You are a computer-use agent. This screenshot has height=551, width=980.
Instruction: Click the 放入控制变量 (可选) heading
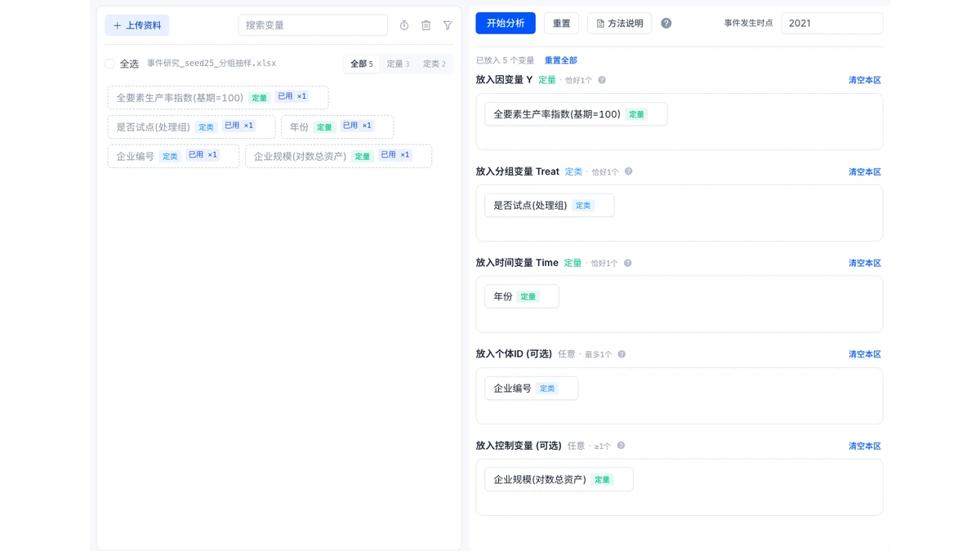pyautogui.click(x=519, y=446)
